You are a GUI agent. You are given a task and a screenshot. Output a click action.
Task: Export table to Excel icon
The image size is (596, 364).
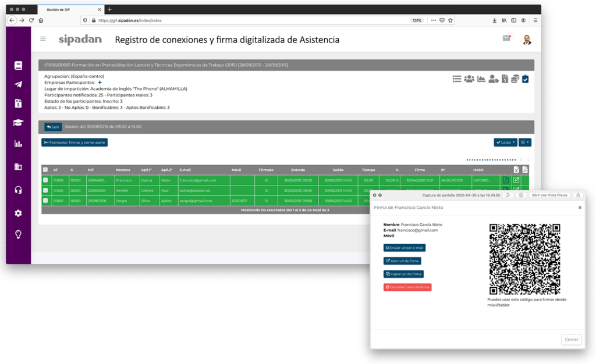[x=516, y=170]
